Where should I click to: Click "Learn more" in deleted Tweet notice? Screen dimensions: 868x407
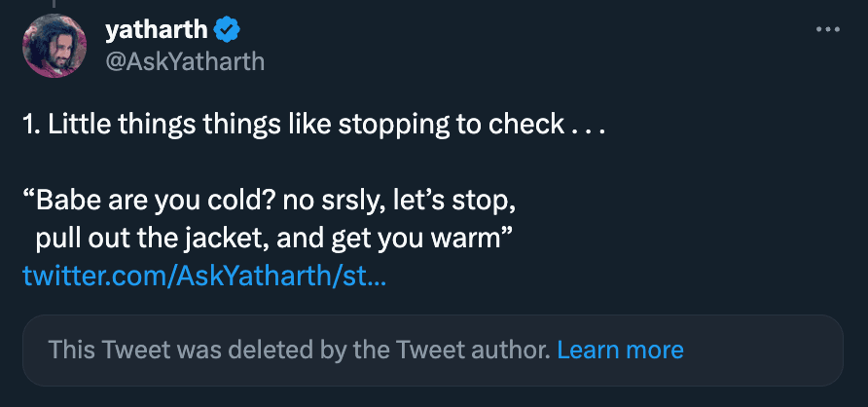(620, 349)
